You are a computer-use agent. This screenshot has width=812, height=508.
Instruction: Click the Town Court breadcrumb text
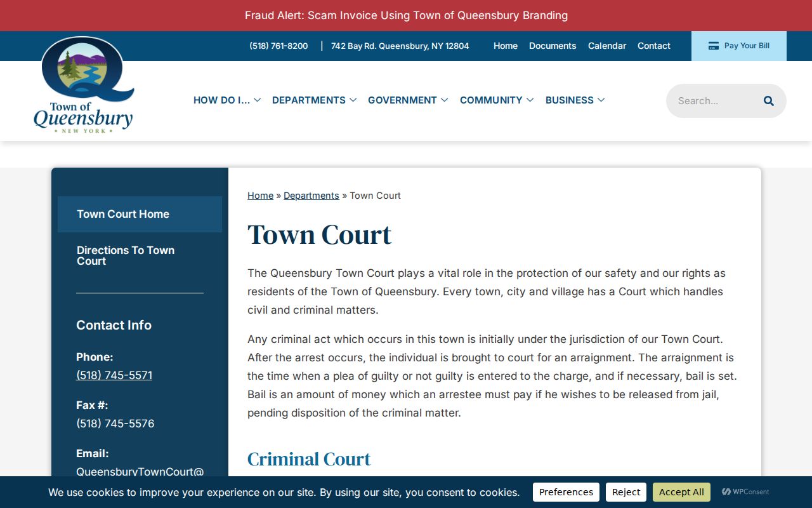point(376,196)
